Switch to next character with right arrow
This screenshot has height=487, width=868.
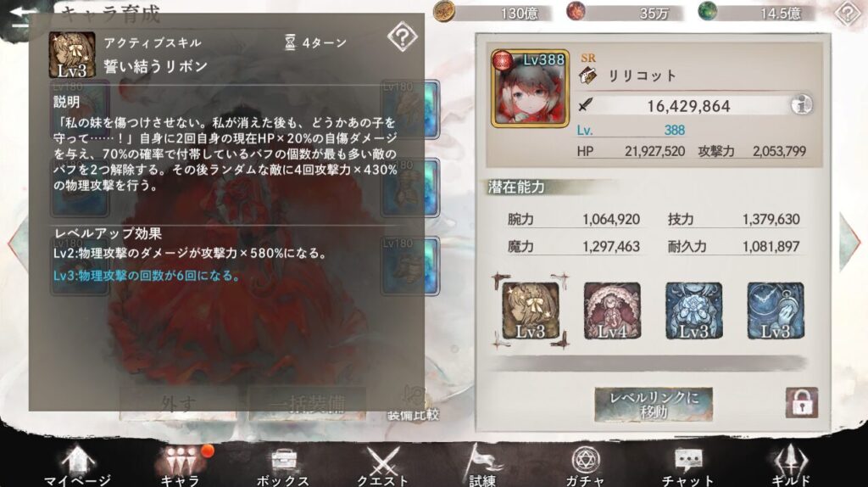850,242
